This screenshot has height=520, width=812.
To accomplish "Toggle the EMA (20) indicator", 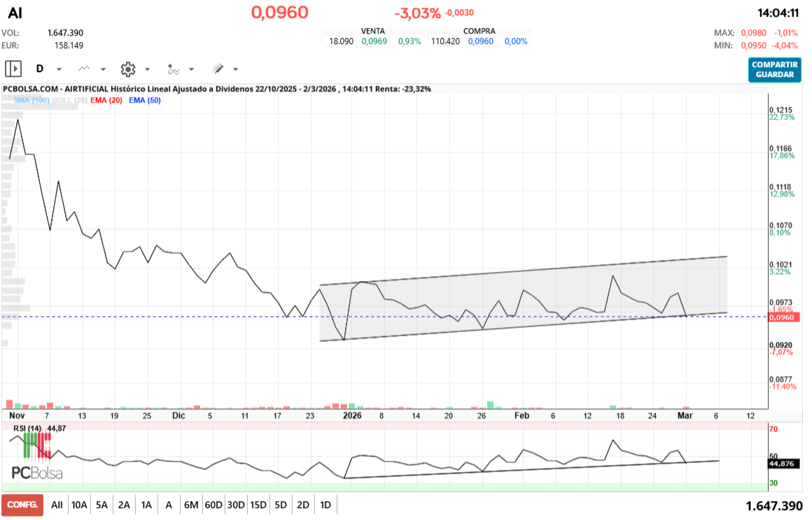I will click(106, 100).
